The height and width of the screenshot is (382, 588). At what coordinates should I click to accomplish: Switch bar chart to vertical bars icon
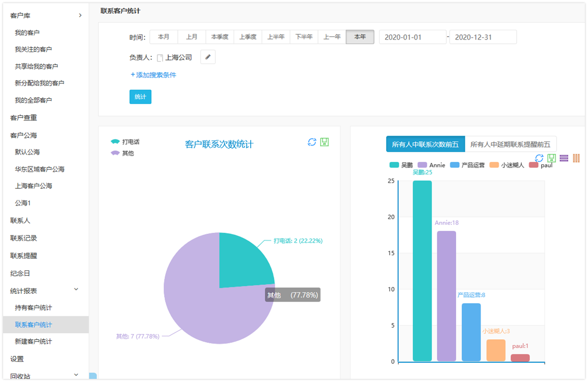tap(576, 158)
